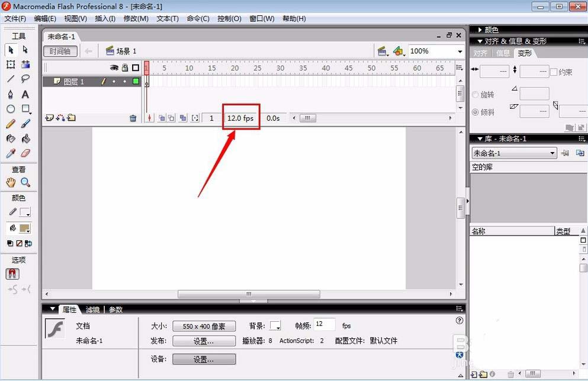Select the 未命名-1 document tab
588x381 pixels.
pyautogui.click(x=61, y=37)
